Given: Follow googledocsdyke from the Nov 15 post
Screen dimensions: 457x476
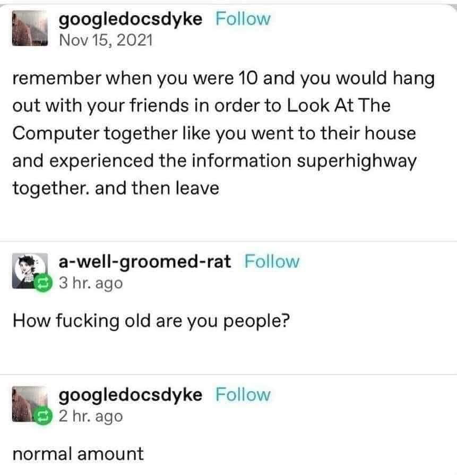Looking at the screenshot, I should click(243, 19).
